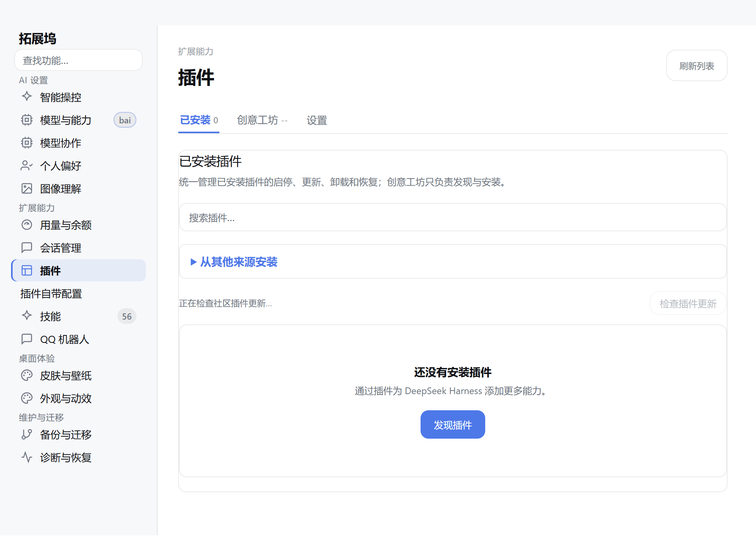Go to 皮肤与壁纸
756x536 pixels.
[79, 375]
